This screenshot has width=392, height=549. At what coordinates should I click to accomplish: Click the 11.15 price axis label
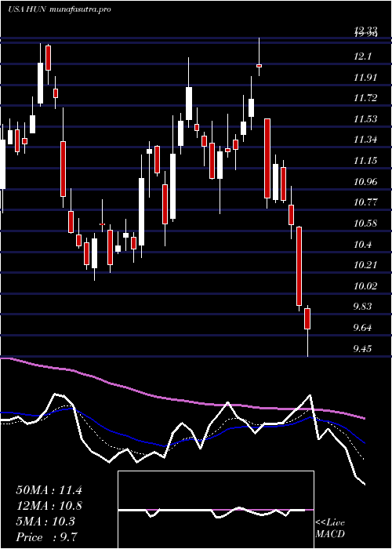click(365, 160)
